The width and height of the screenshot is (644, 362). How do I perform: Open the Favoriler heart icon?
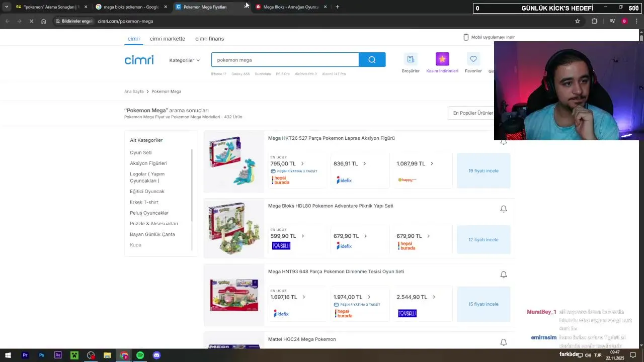[x=473, y=59]
